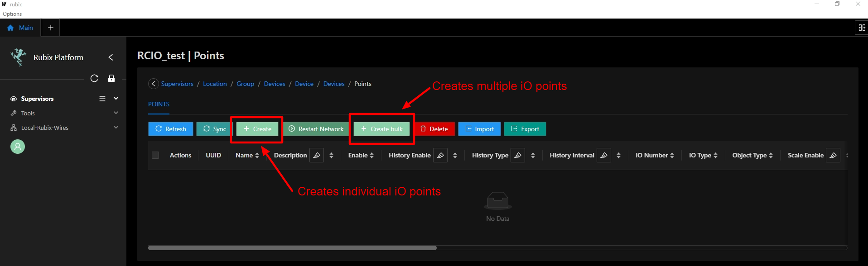This screenshot has height=266, width=868.
Task: Click the History Type column edit icon
Action: point(518,155)
